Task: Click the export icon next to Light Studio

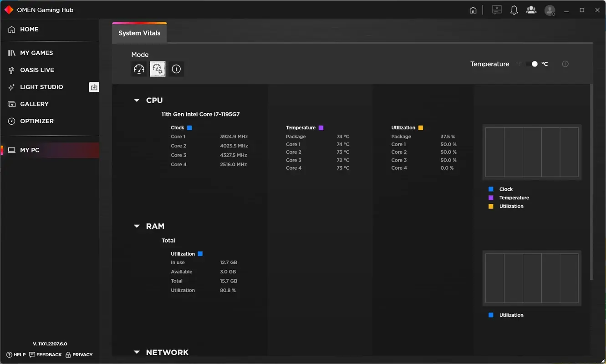Action: click(94, 87)
